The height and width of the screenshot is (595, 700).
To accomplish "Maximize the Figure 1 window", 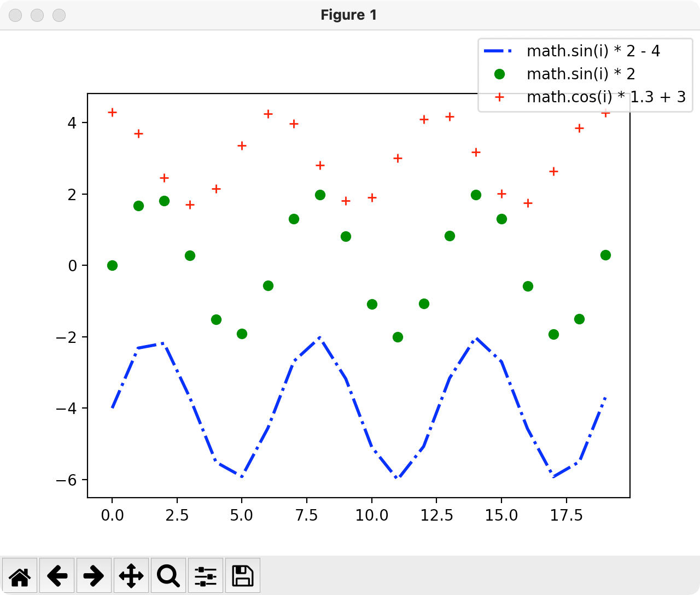I will click(x=59, y=15).
